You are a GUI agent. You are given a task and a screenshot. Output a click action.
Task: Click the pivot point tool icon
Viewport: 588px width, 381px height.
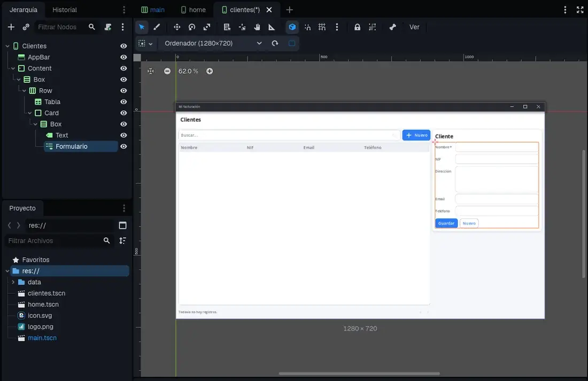coord(242,27)
